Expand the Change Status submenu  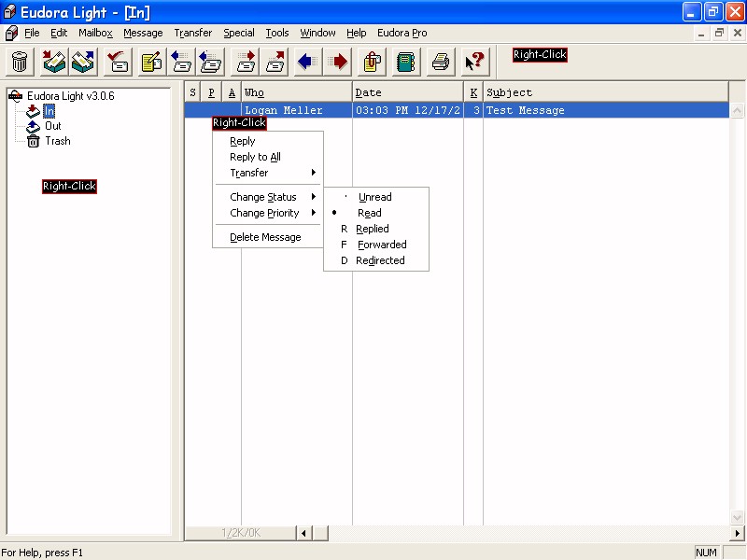point(268,197)
